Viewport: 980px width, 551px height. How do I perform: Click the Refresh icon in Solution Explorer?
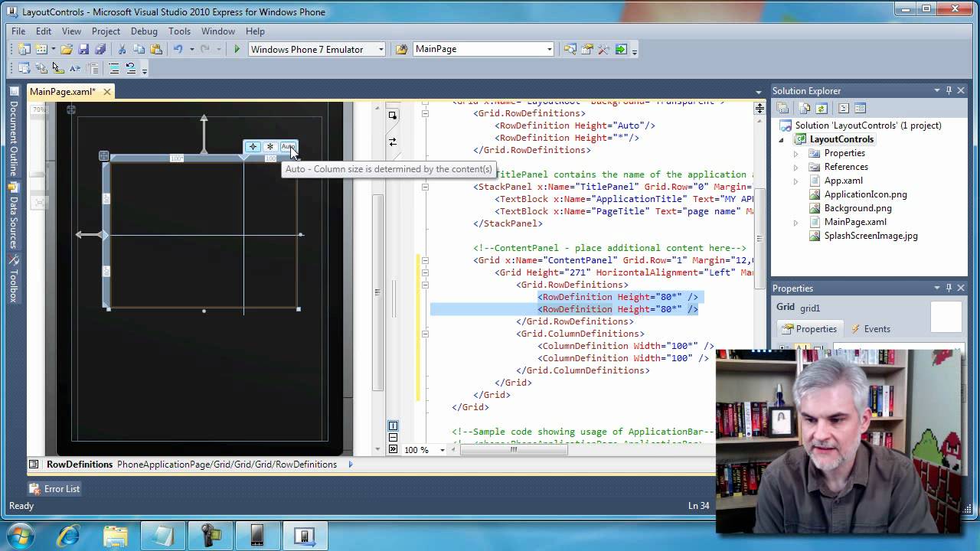822,108
